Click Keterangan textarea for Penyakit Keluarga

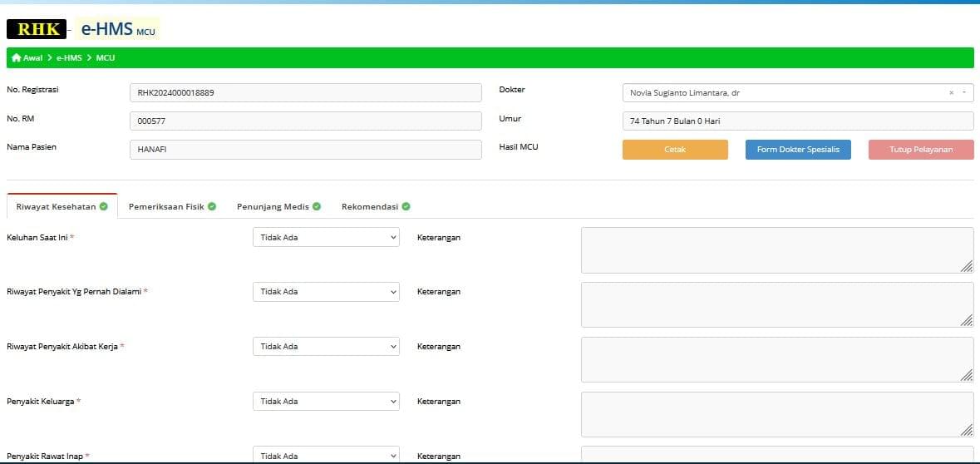[776, 414]
